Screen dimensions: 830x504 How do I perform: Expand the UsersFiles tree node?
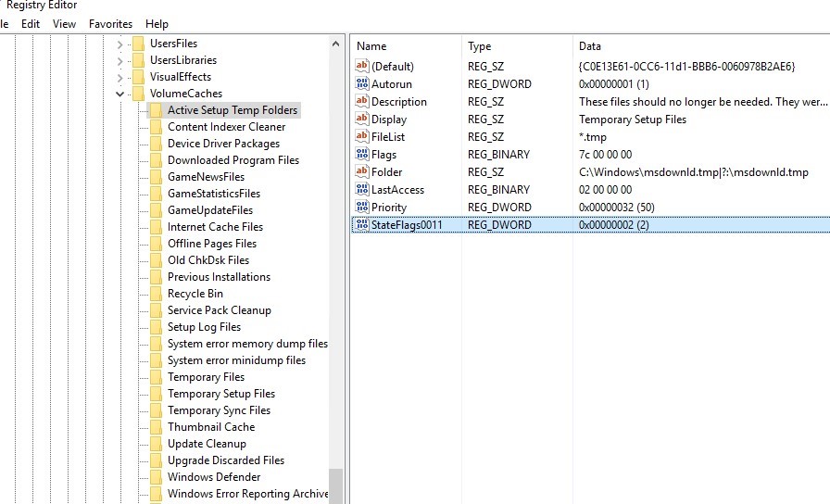click(x=120, y=44)
